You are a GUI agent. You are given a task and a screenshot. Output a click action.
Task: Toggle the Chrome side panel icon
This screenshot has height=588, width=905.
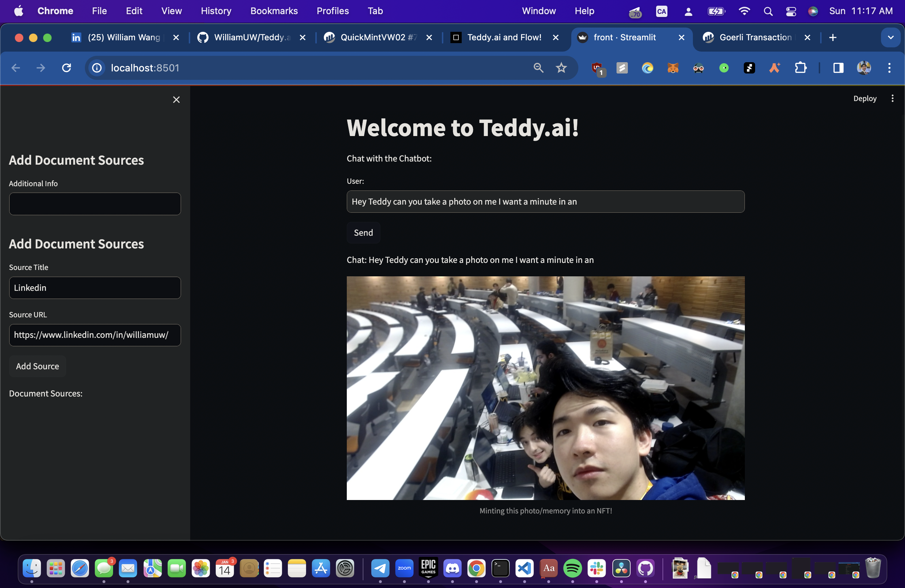point(838,68)
